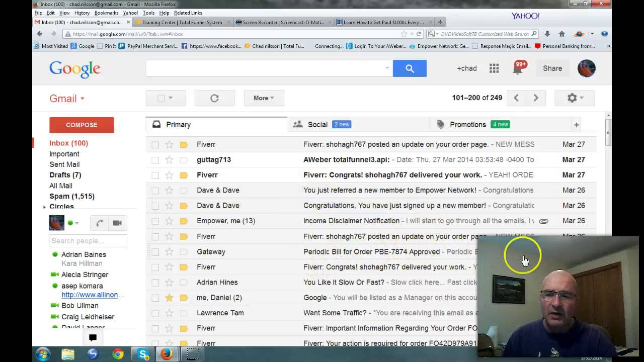Open PayPal Merchant Services bookmark
This screenshot has height=362, width=644.
coord(148,46)
